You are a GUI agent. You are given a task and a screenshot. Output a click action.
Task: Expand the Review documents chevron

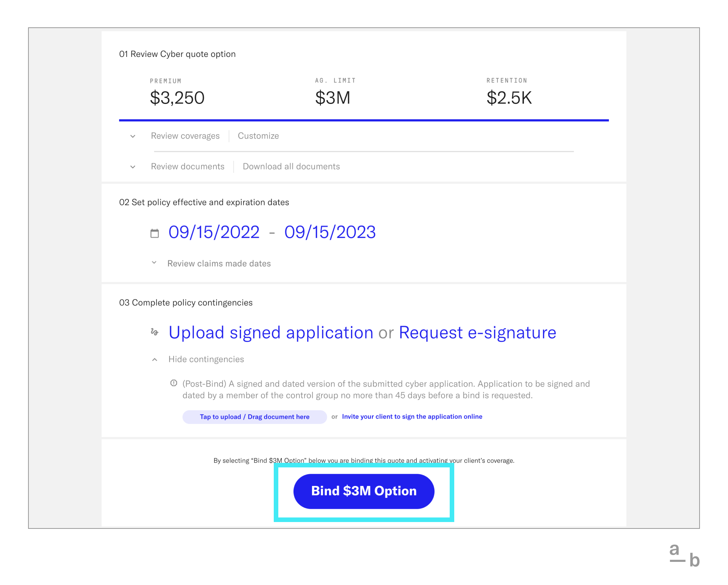pos(133,167)
